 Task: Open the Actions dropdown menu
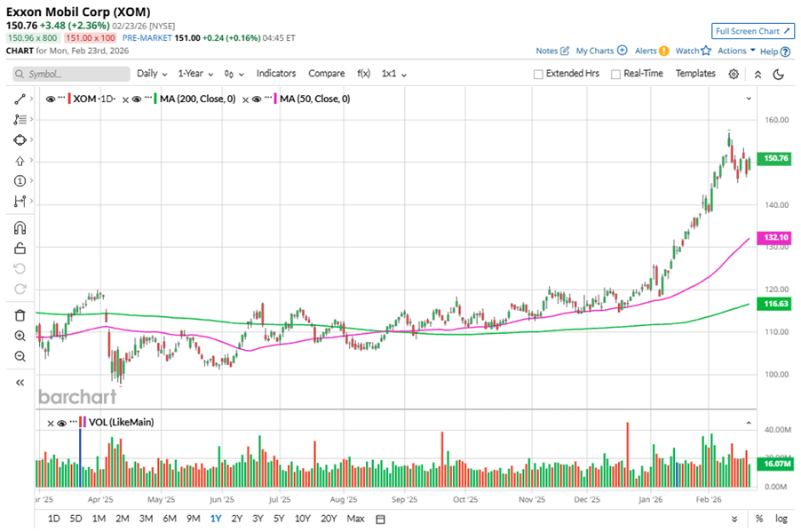(x=736, y=51)
